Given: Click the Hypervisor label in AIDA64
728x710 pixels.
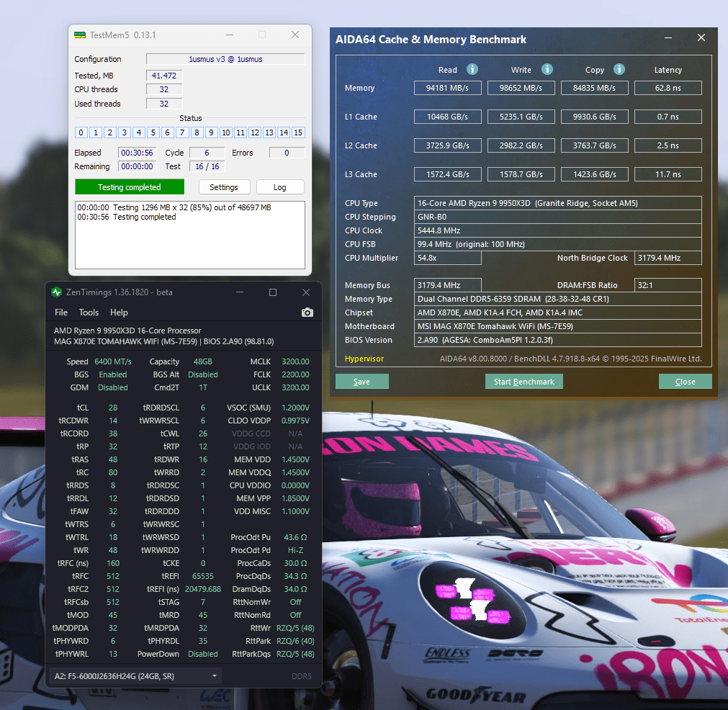Looking at the screenshot, I should [364, 359].
